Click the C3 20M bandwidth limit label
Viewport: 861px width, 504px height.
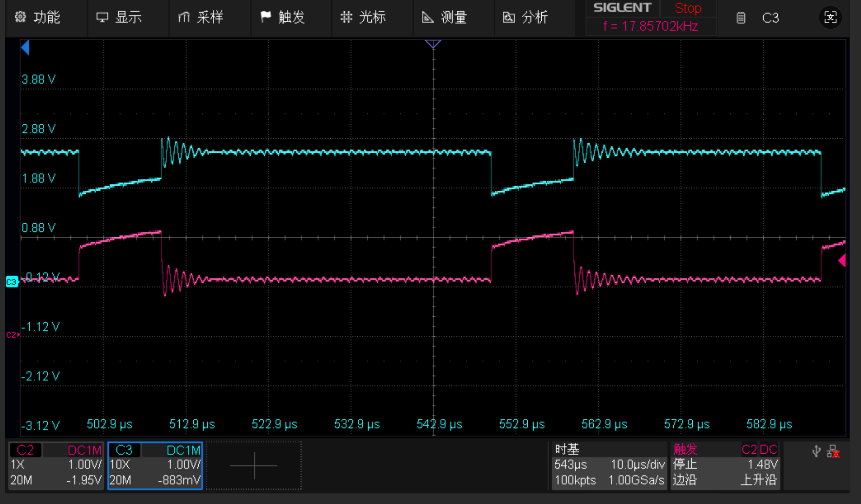coord(120,480)
